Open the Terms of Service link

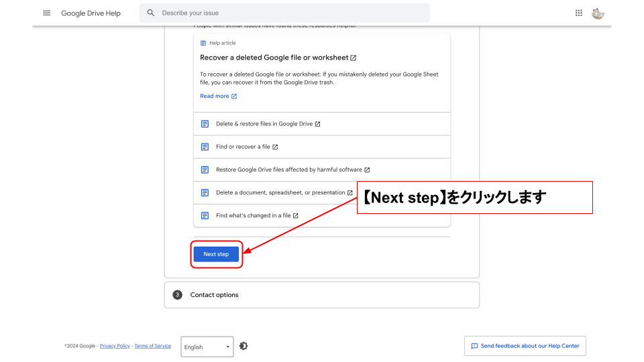tap(152, 346)
